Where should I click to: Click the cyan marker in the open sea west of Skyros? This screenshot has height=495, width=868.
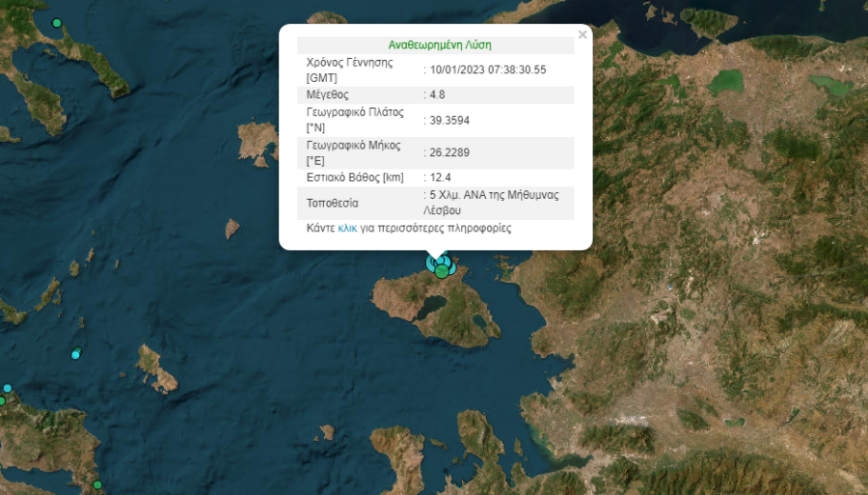tap(75, 355)
